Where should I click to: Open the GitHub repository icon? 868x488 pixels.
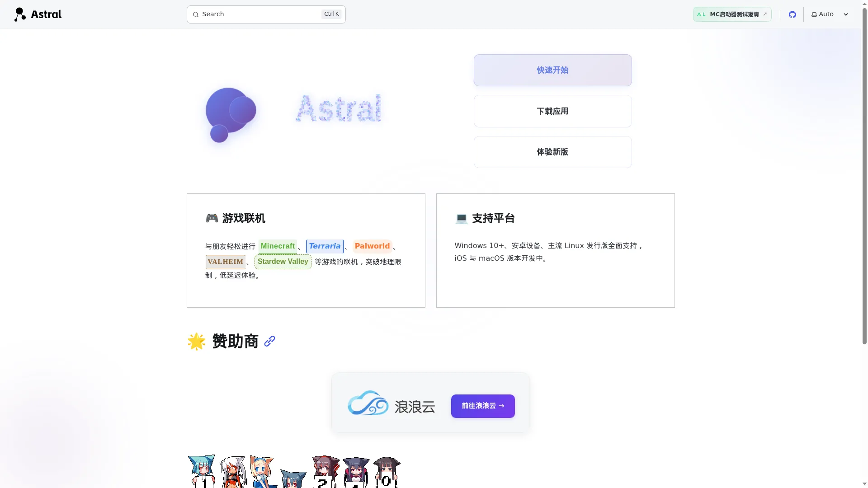[793, 14]
